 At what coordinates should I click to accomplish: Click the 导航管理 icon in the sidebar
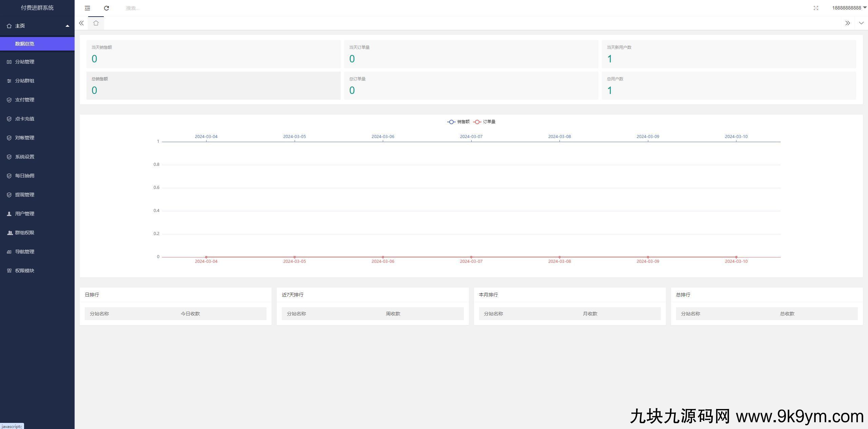click(9, 252)
